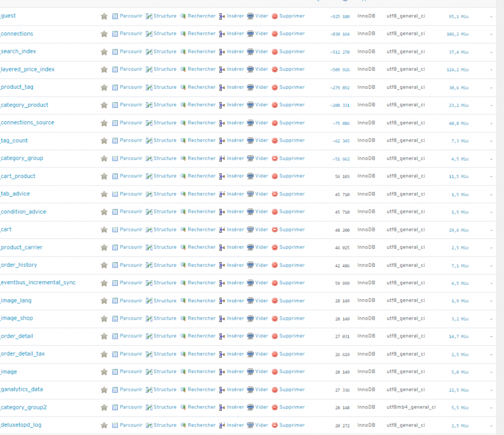Star the tab_advice table
The width and height of the screenshot is (504, 435).
click(x=104, y=194)
